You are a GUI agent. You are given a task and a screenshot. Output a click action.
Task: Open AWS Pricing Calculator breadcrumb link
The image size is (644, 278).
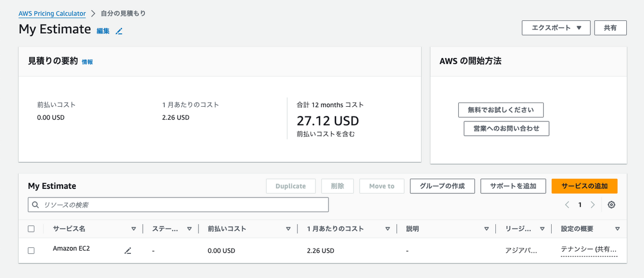click(52, 13)
